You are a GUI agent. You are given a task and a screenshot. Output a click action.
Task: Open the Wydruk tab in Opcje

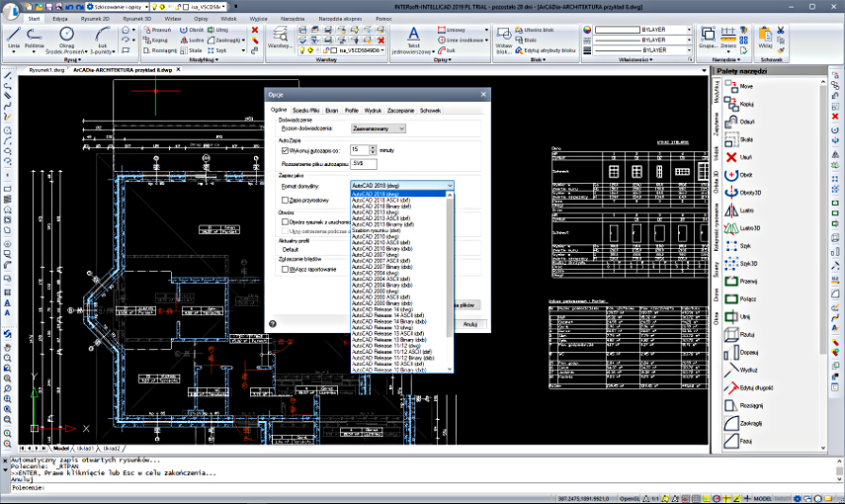pos(373,110)
